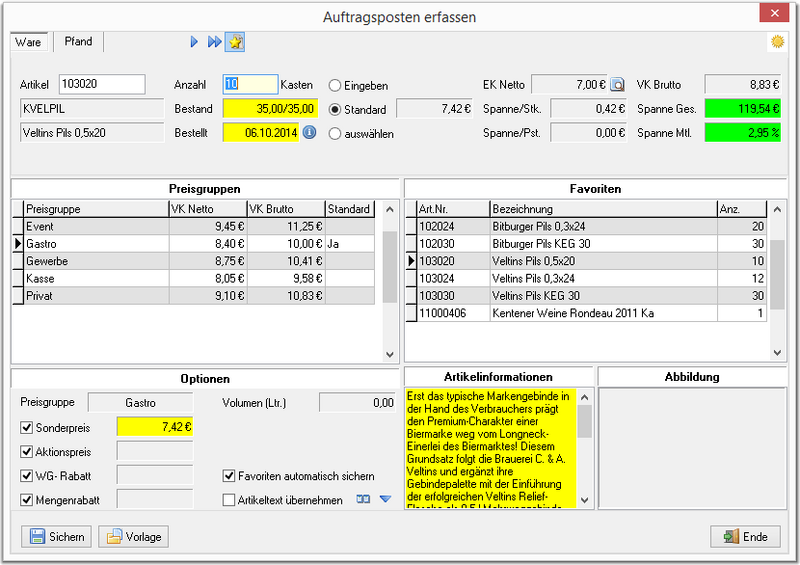Click the Volumen (Ltr.) value field
This screenshot has width=800, height=565.
point(357,403)
